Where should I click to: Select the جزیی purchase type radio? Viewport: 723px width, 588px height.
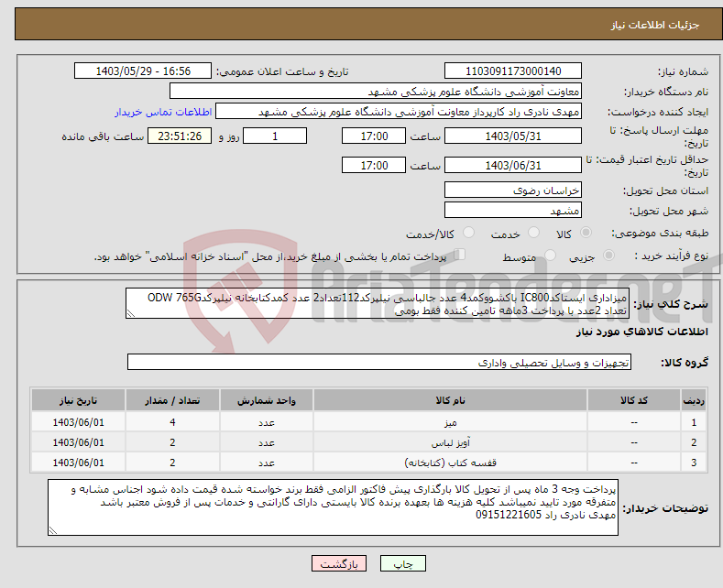(608, 255)
